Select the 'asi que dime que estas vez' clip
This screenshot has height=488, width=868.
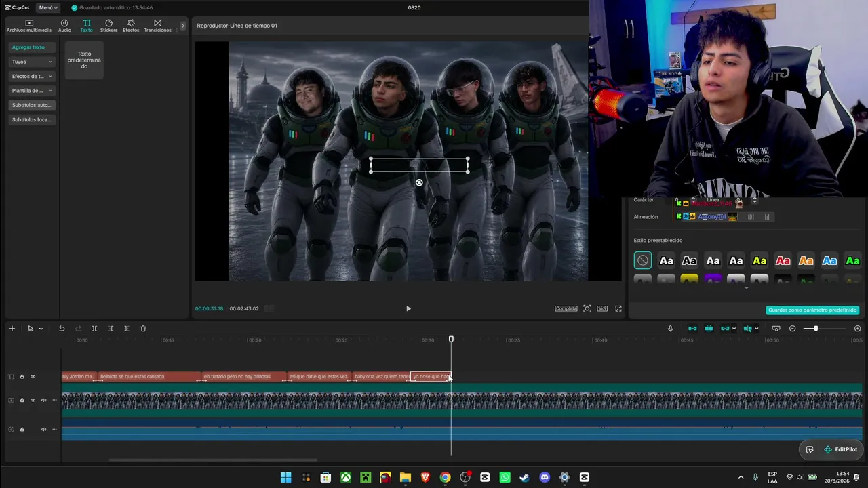pos(320,377)
